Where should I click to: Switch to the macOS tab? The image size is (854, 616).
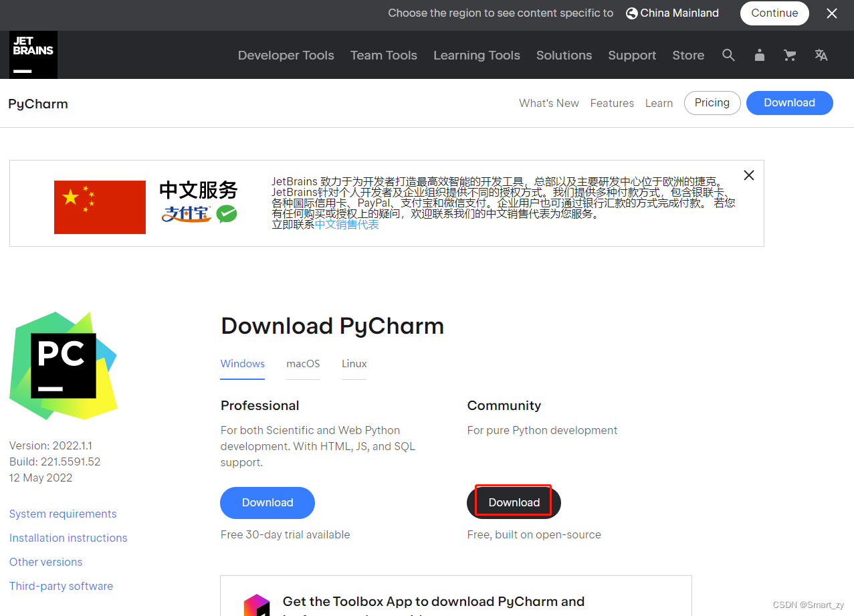(x=303, y=364)
